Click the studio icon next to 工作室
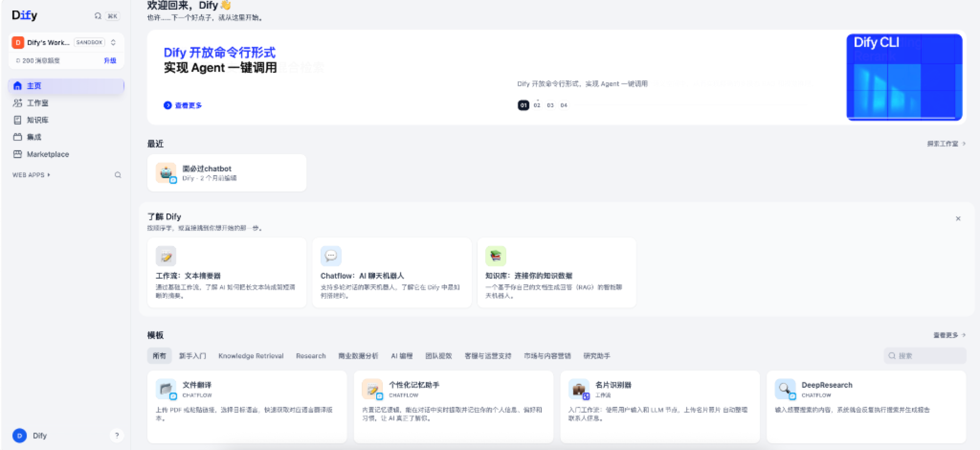The width and height of the screenshot is (980, 450). [x=18, y=103]
